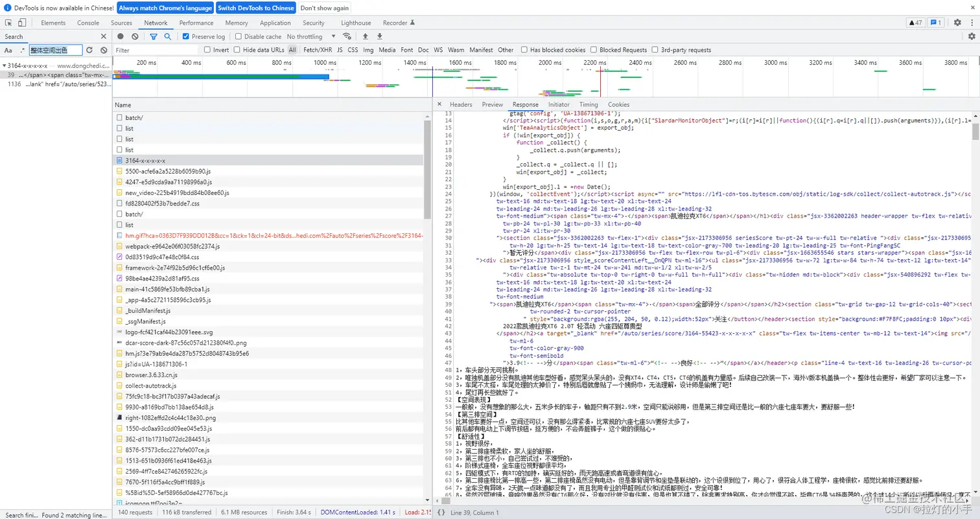Image resolution: width=980 pixels, height=519 pixels.
Task: Open the Application tab
Action: coord(275,23)
